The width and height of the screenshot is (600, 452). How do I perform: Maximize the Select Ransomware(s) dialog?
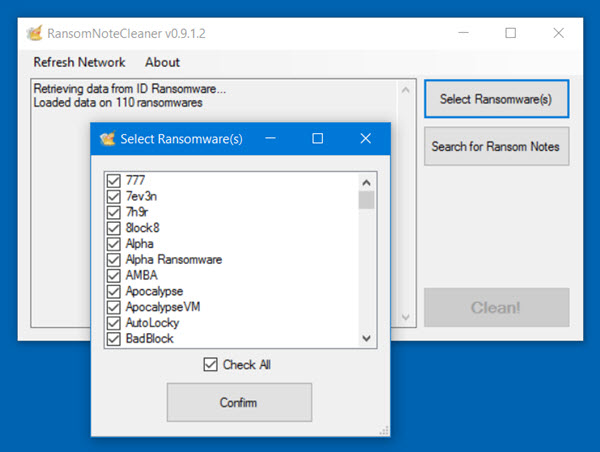click(x=317, y=139)
